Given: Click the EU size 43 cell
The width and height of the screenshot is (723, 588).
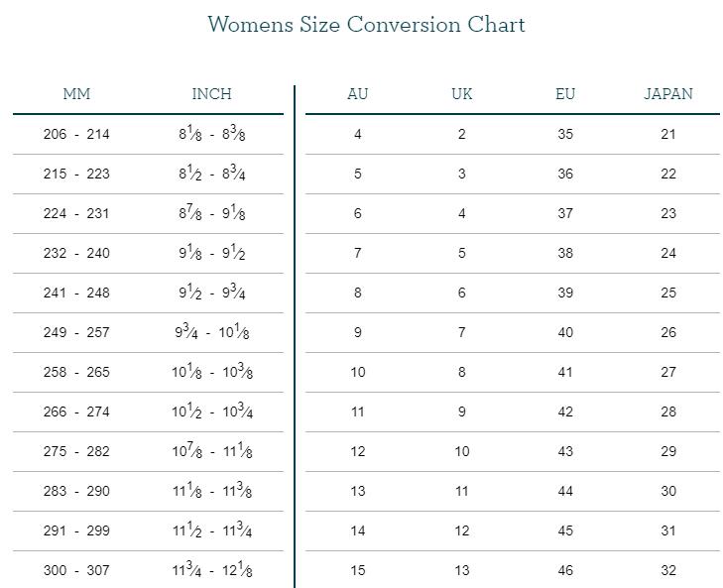Looking at the screenshot, I should [x=565, y=451].
